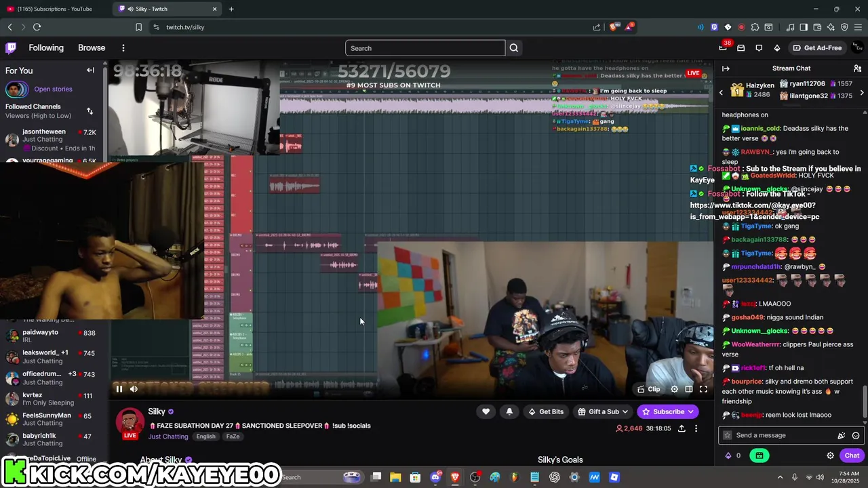Reload the current page
This screenshot has width=868, height=488.
[x=37, y=27]
